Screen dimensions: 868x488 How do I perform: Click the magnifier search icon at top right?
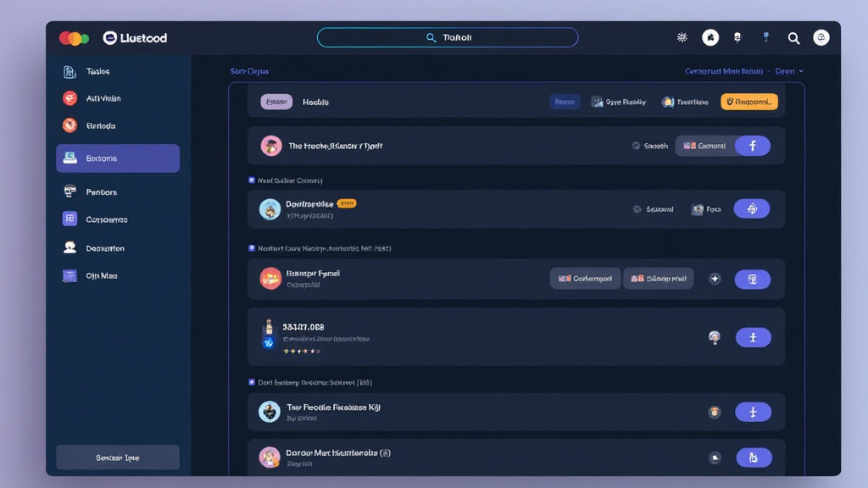[x=793, y=38]
